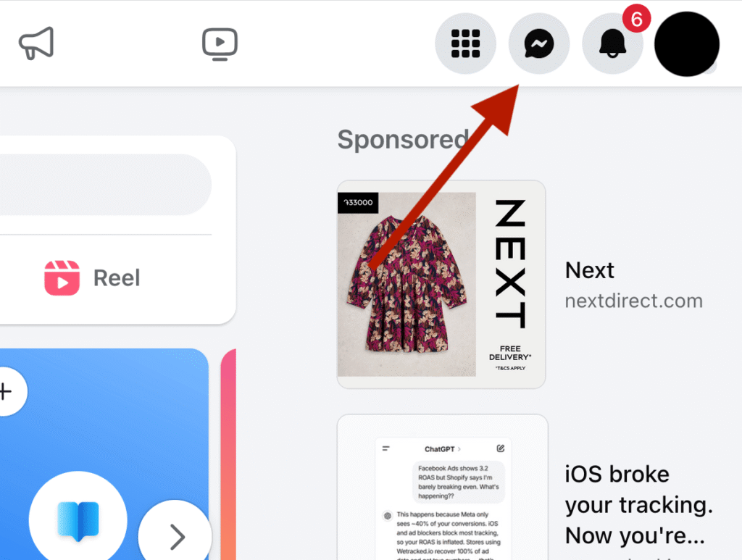This screenshot has width=742, height=560.
Task: Open the notifications bell
Action: tap(612, 44)
